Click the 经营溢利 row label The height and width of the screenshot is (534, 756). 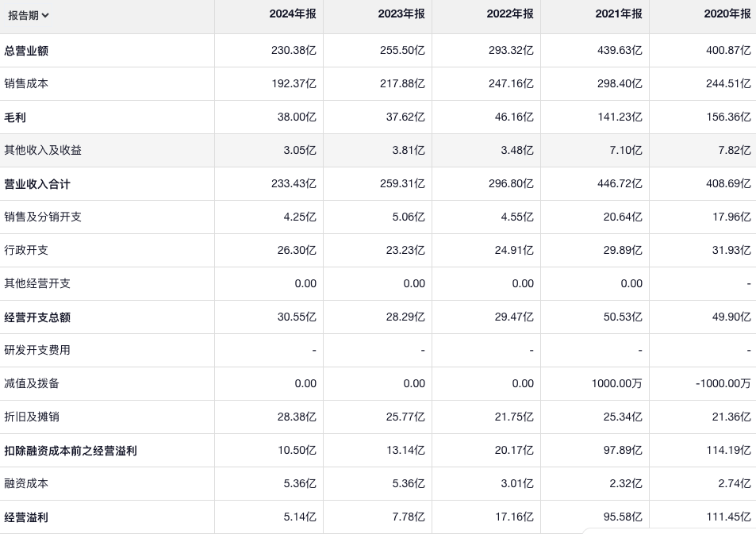pyautogui.click(x=26, y=517)
